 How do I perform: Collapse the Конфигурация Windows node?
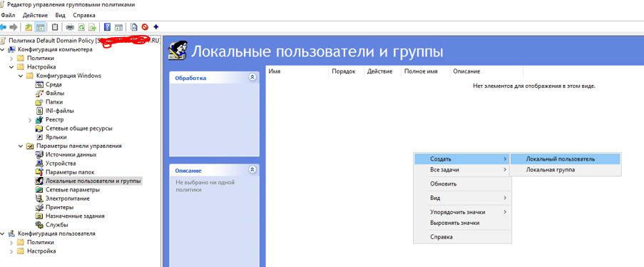click(21, 76)
